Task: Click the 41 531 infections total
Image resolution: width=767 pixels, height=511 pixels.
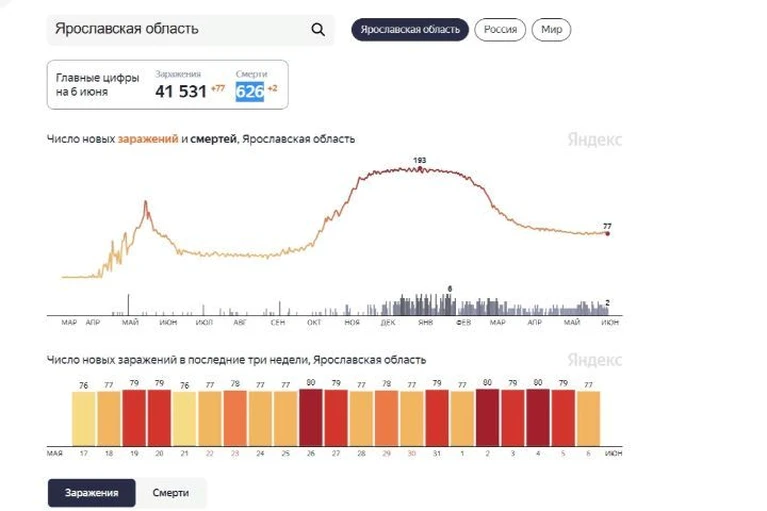Action: [x=181, y=91]
